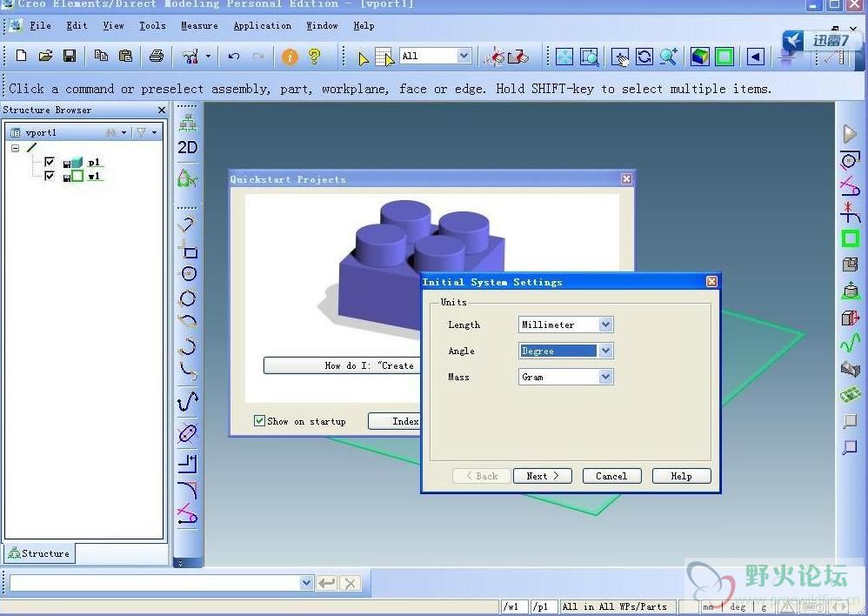Screen dimensions: 868x616
Task: Click the previous view arrow icon
Action: click(x=756, y=57)
